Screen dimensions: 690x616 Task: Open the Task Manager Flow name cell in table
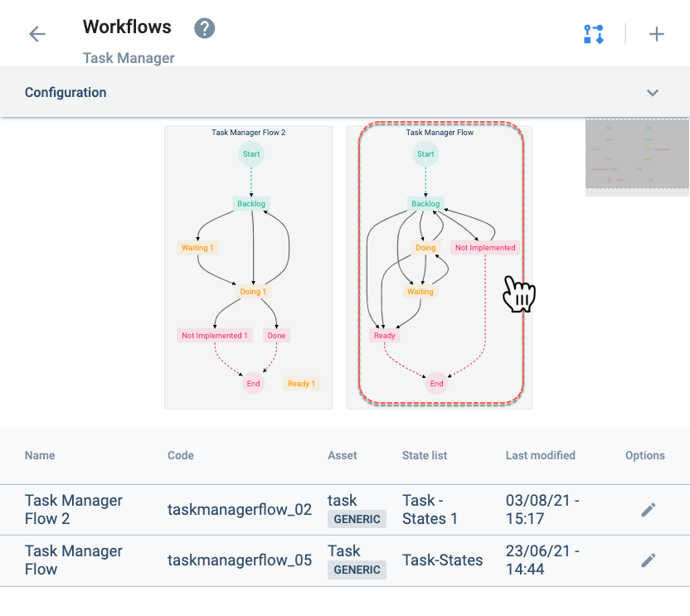click(74, 560)
